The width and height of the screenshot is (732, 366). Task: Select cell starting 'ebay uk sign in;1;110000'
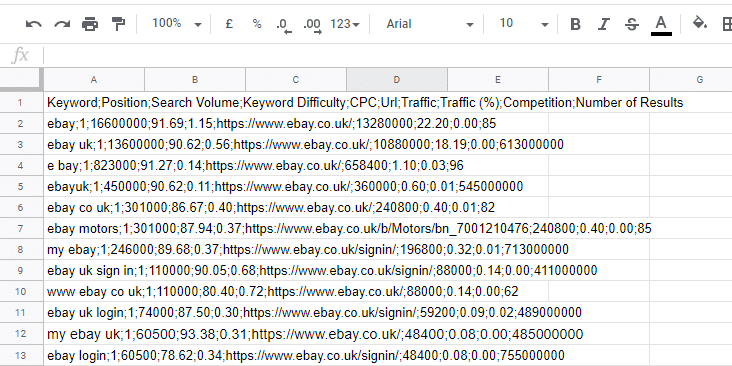[x=94, y=270]
